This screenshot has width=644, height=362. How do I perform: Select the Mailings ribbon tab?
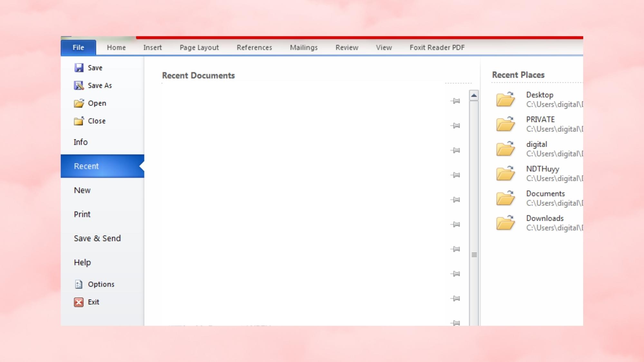303,47
